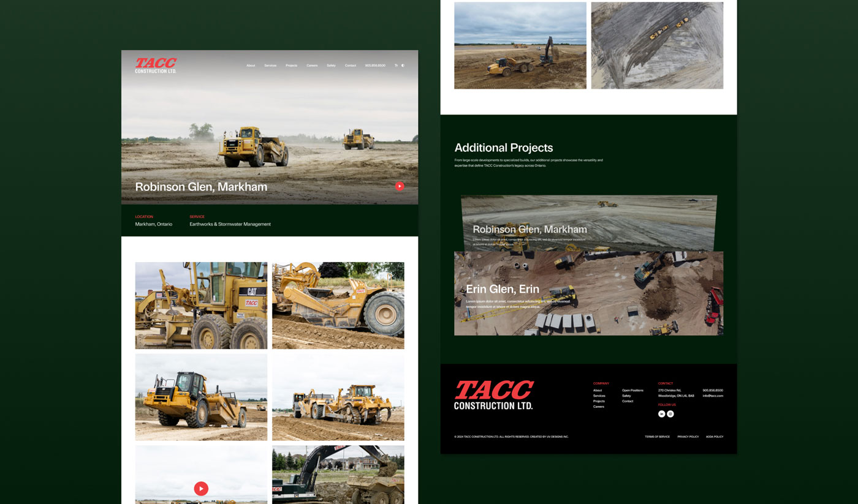Click the TACC logo in the header

pos(155,64)
